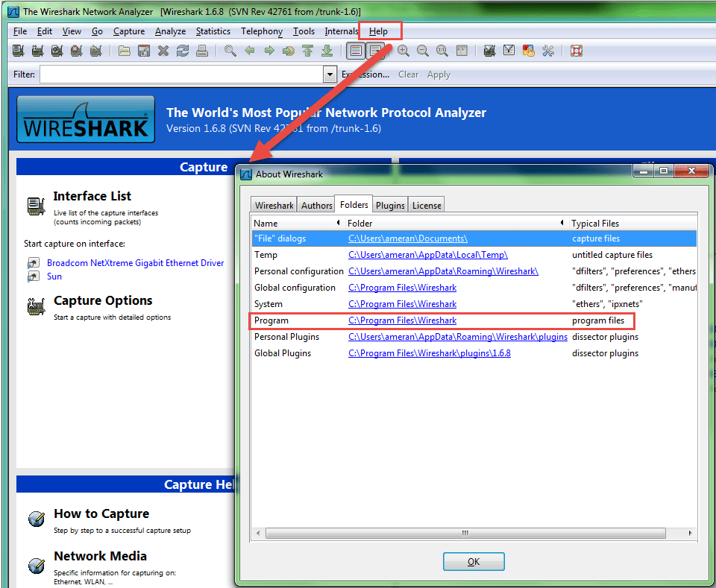The width and height of the screenshot is (716, 588).
Task: Click the Go to first packet icon
Action: 308,51
